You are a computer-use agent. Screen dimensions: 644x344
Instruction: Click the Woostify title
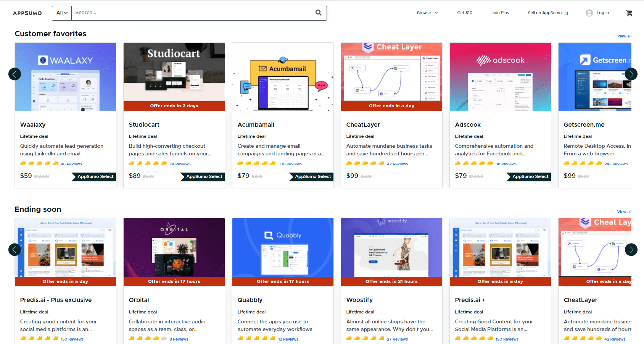359,300
